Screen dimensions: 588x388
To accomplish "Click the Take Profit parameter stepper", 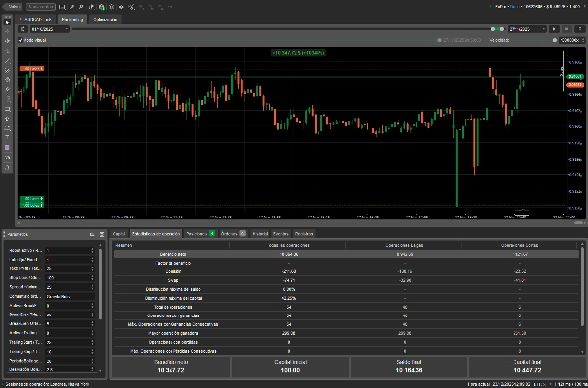I will [93, 268].
